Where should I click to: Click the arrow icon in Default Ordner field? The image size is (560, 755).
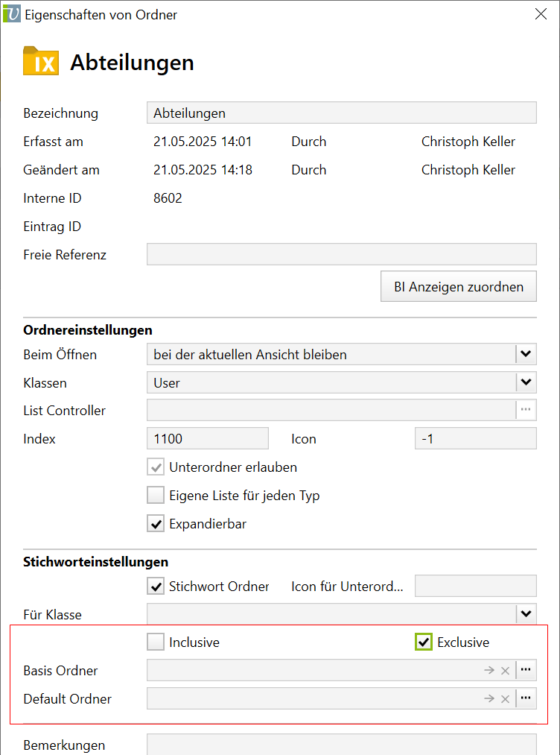489,698
